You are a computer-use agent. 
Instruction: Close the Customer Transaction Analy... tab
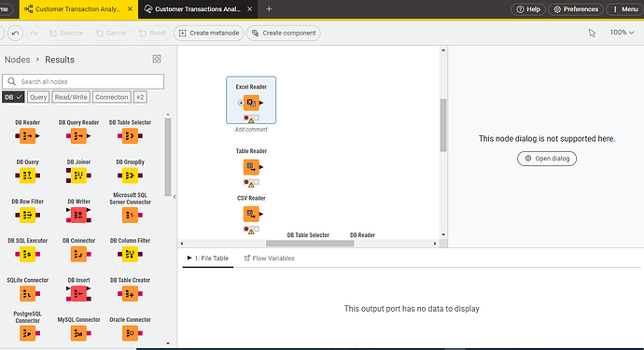point(130,9)
